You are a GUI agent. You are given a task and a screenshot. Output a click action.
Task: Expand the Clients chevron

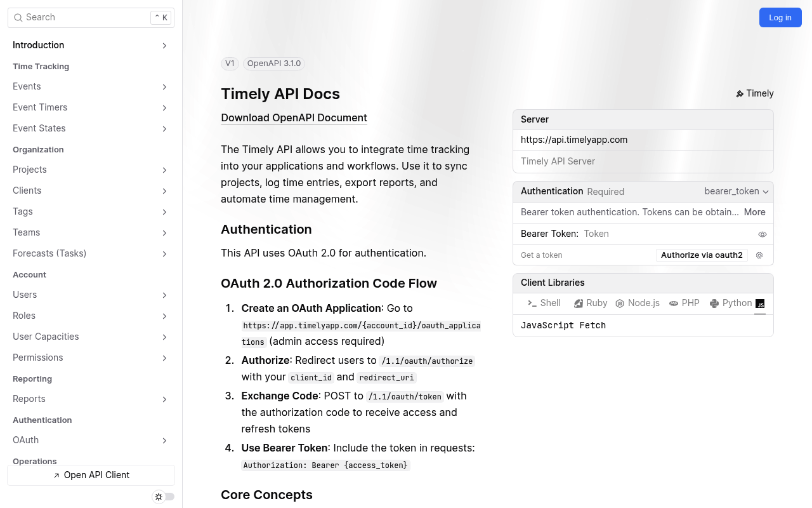point(164,191)
